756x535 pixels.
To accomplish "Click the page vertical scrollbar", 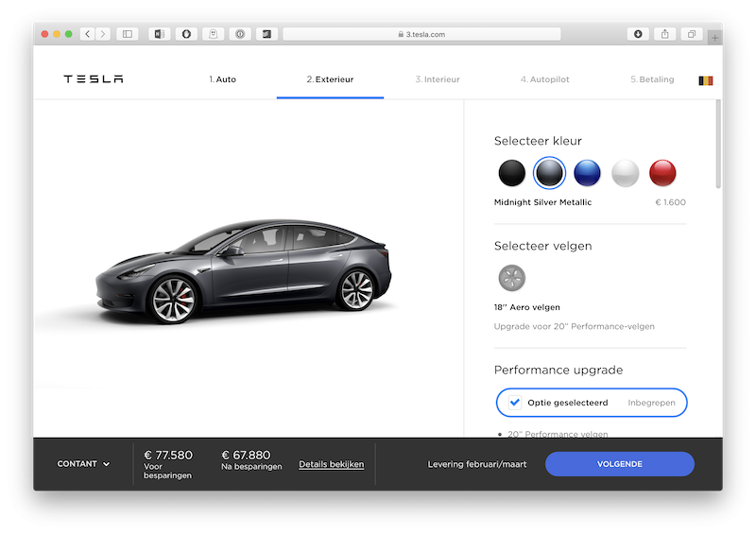I will pyautogui.click(x=718, y=144).
